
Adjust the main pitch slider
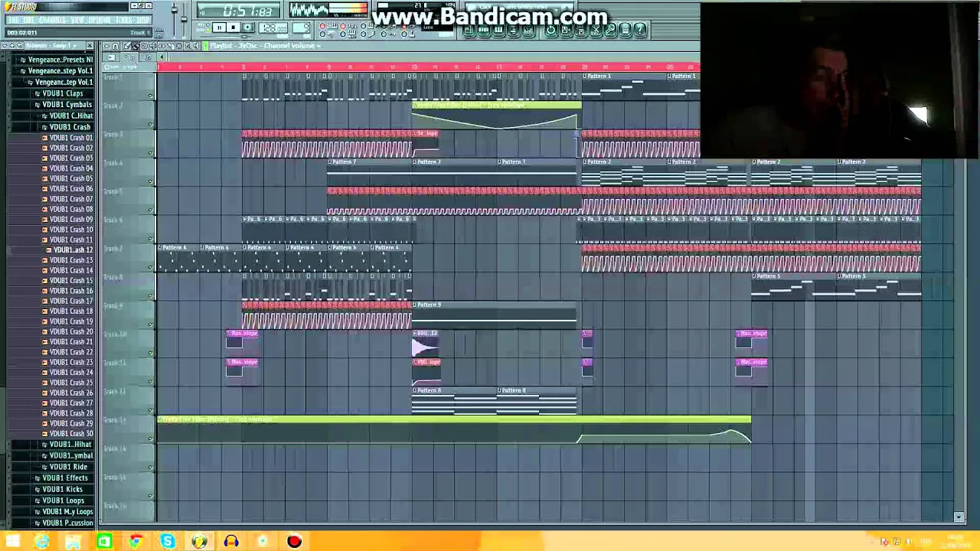click(184, 18)
